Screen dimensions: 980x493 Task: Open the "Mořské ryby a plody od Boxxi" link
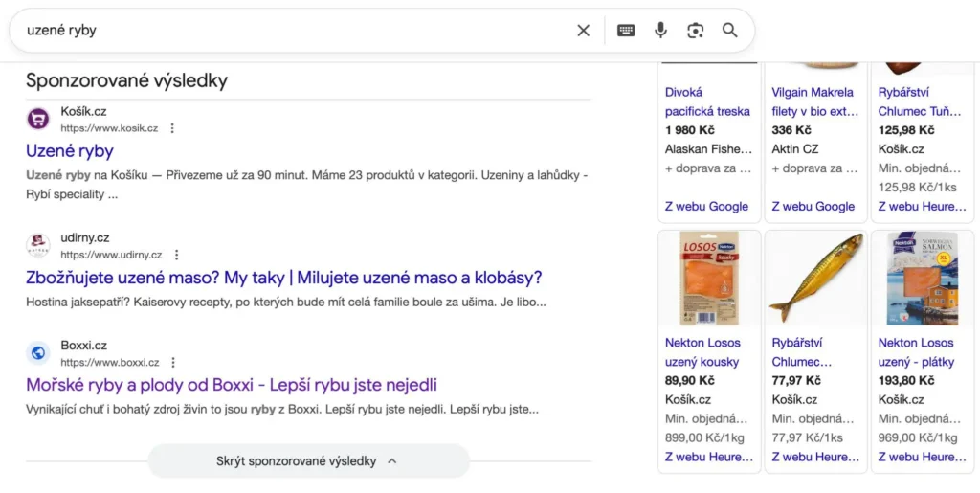click(232, 384)
